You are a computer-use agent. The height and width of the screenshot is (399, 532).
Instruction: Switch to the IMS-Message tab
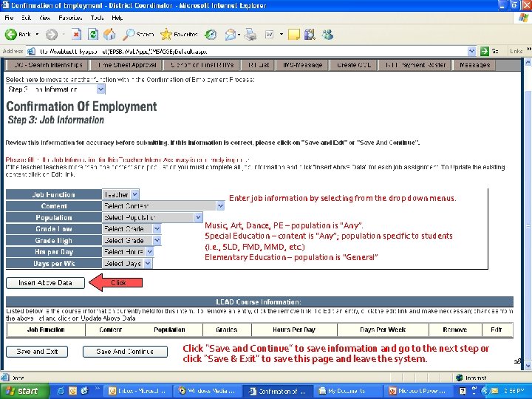303,65
